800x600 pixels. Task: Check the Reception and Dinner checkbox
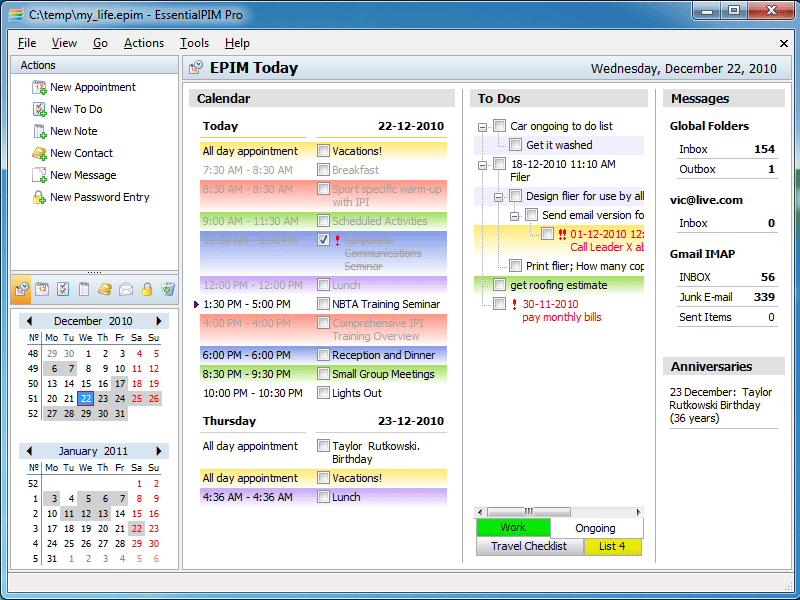point(323,355)
